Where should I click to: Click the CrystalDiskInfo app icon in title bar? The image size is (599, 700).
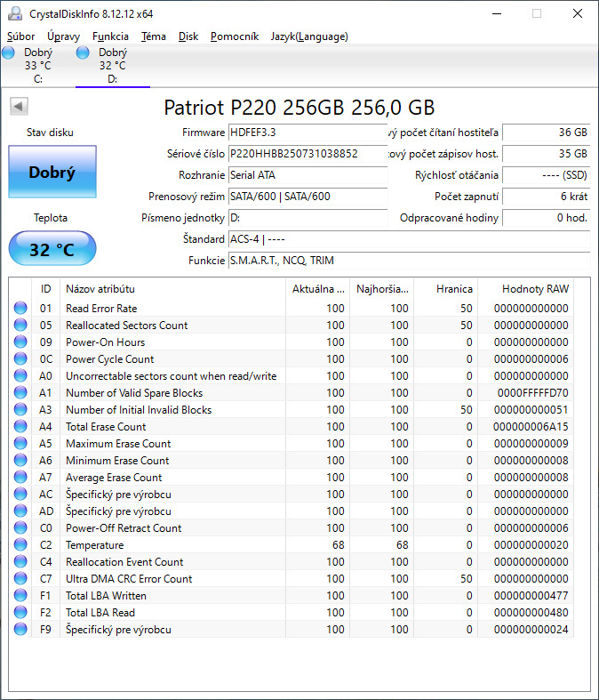(15, 13)
